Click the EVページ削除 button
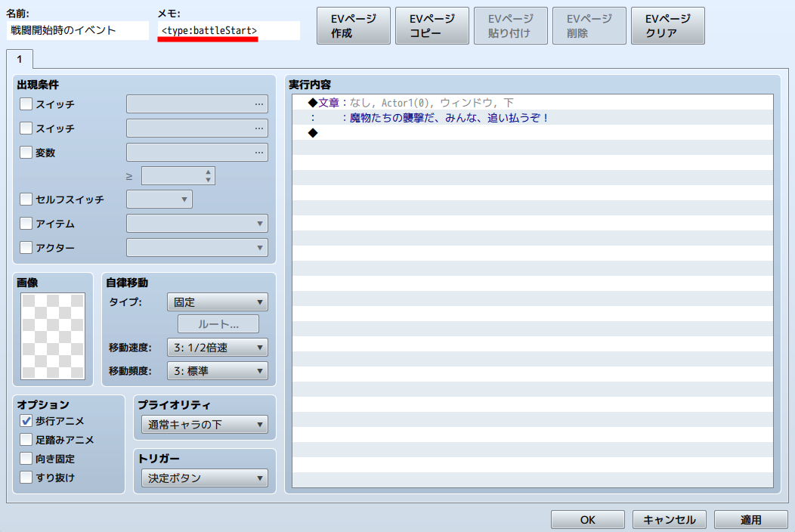The image size is (795, 532). 589,26
